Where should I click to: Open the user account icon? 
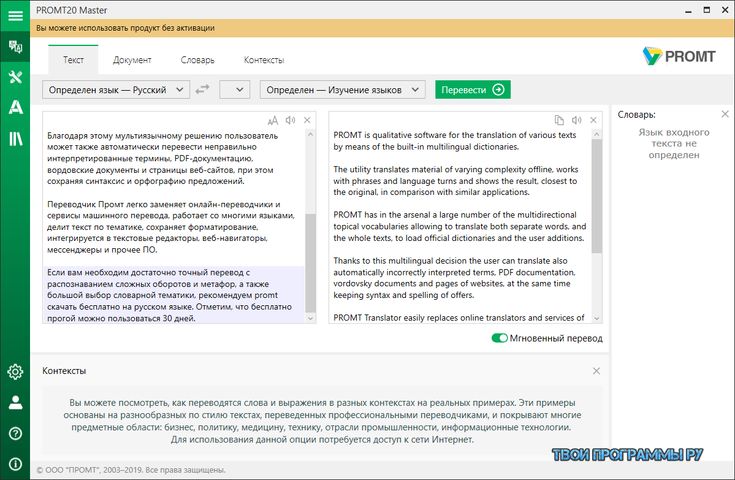tap(15, 402)
